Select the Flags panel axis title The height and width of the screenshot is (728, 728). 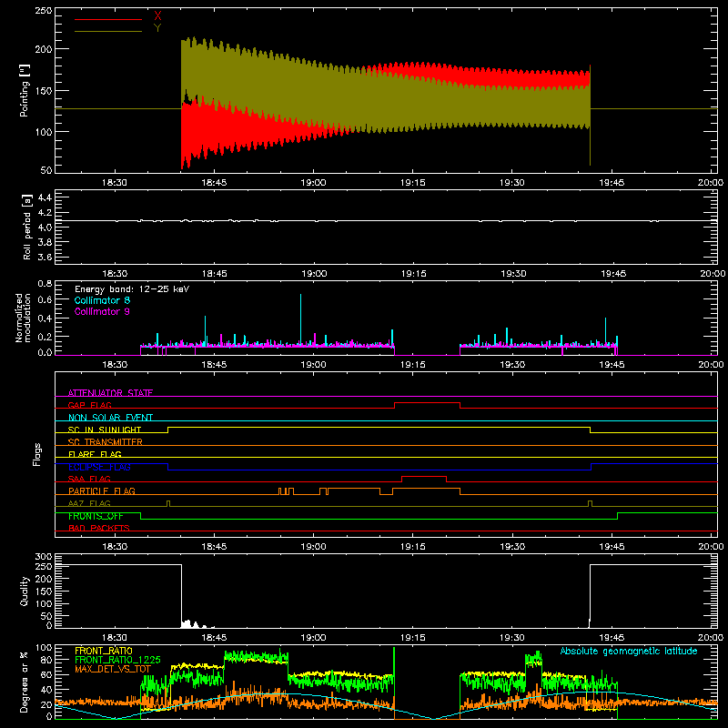click(x=36, y=454)
